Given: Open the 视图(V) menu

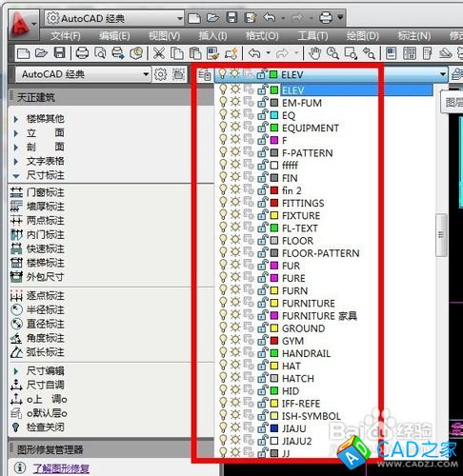Looking at the screenshot, I should pyautogui.click(x=164, y=36).
